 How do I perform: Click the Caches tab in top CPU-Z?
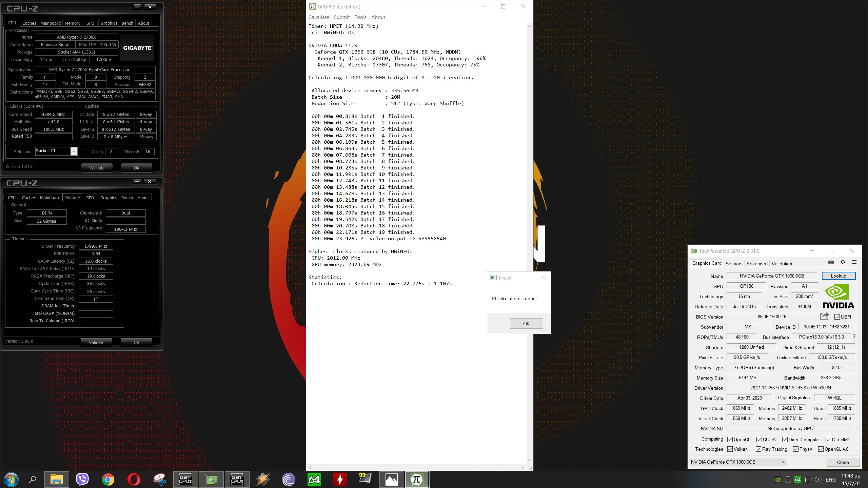click(x=29, y=23)
